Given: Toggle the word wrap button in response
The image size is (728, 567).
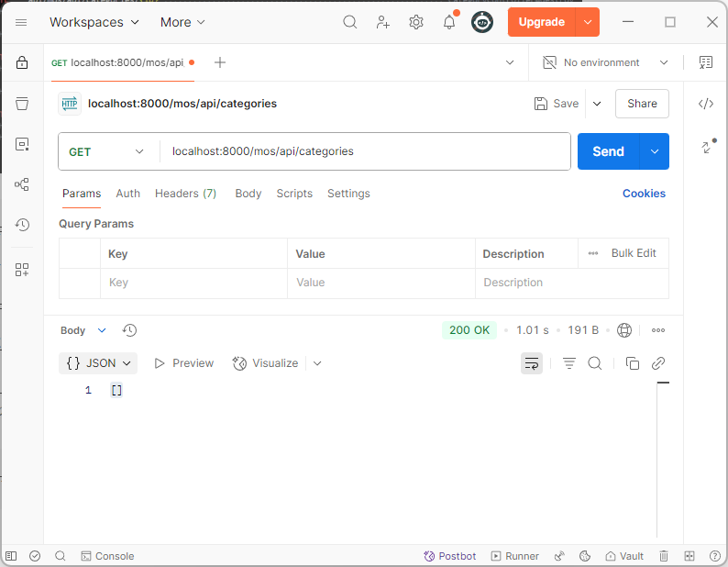Looking at the screenshot, I should [x=532, y=363].
